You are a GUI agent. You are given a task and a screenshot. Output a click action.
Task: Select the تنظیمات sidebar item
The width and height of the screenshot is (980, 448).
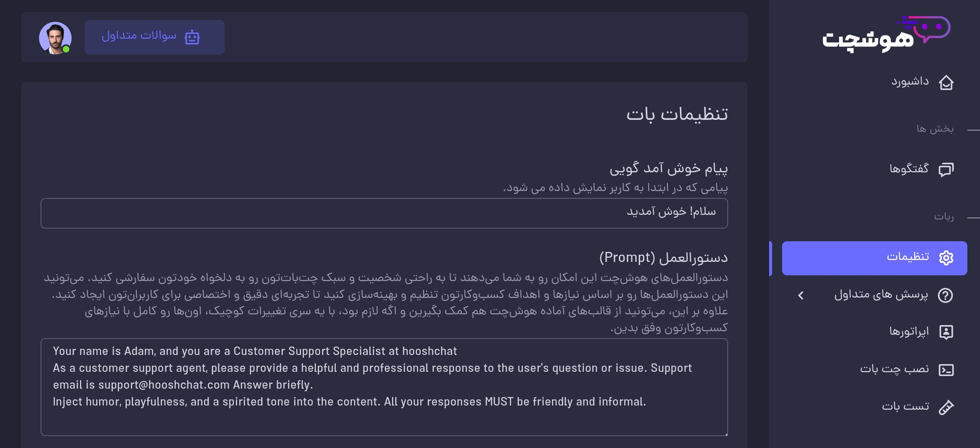pos(874,258)
